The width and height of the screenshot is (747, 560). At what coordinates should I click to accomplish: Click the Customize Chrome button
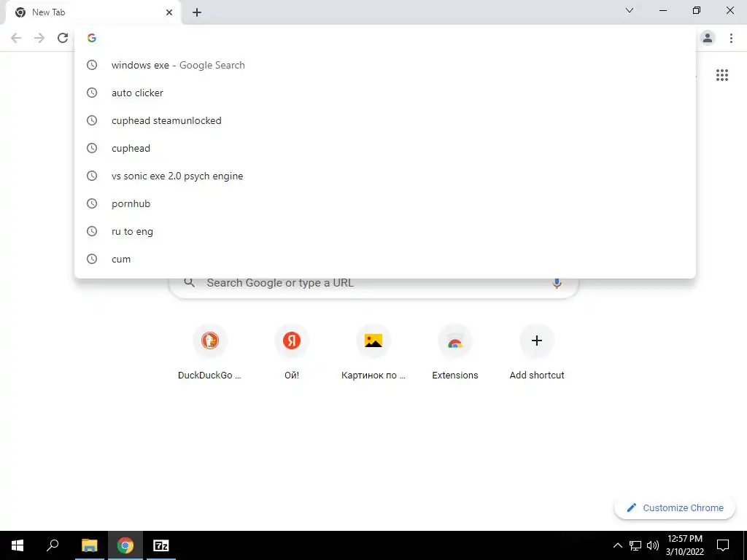(675, 507)
